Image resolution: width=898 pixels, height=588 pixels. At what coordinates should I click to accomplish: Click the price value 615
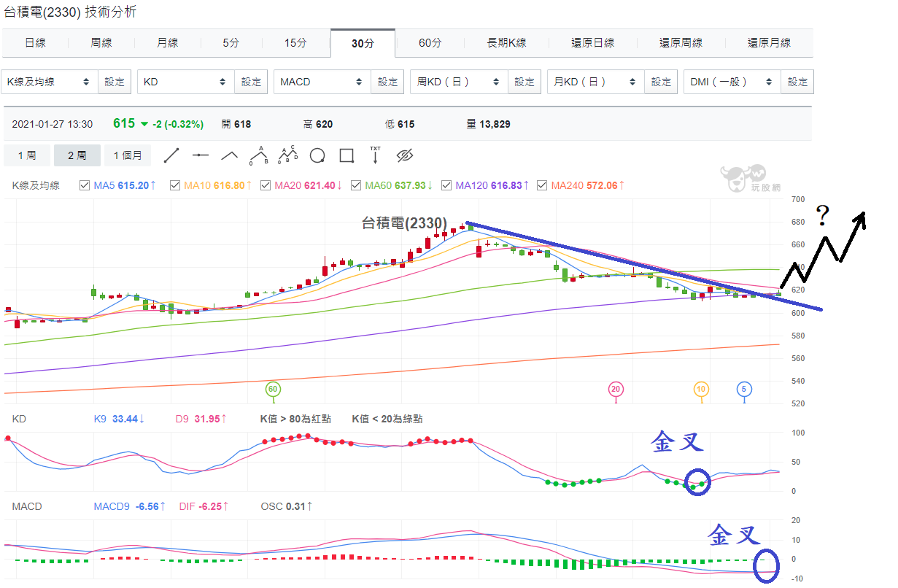pos(124,123)
